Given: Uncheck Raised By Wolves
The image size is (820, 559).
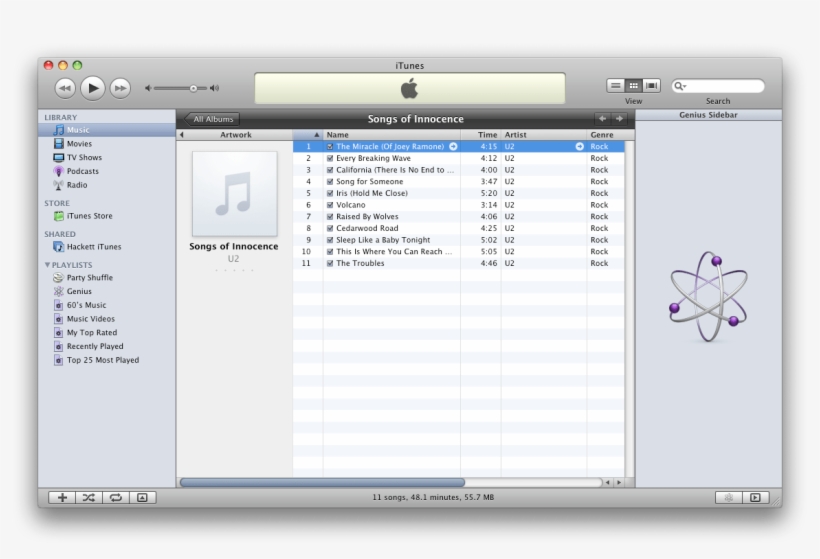Looking at the screenshot, I should pyautogui.click(x=330, y=216).
